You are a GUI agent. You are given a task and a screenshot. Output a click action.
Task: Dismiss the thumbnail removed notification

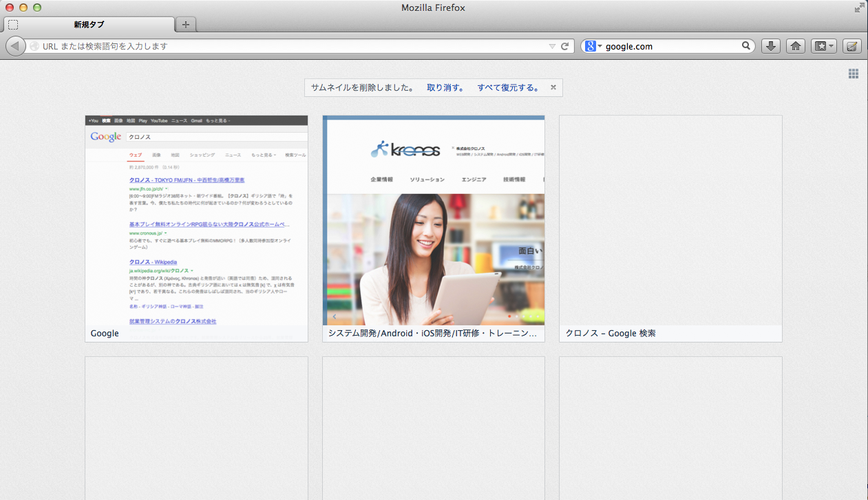553,87
